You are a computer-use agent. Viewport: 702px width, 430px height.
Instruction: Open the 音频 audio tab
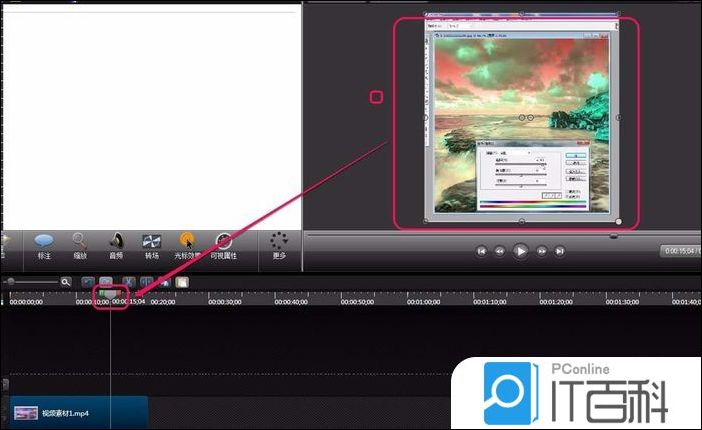click(x=116, y=246)
